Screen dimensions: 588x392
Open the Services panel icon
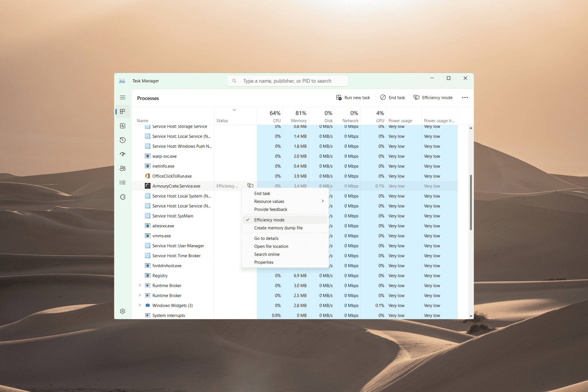coord(123,197)
